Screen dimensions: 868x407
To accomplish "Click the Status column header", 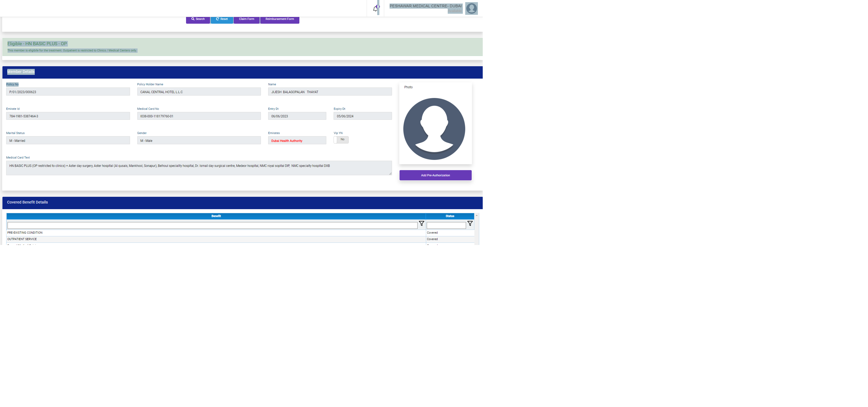I will pyautogui.click(x=450, y=216).
